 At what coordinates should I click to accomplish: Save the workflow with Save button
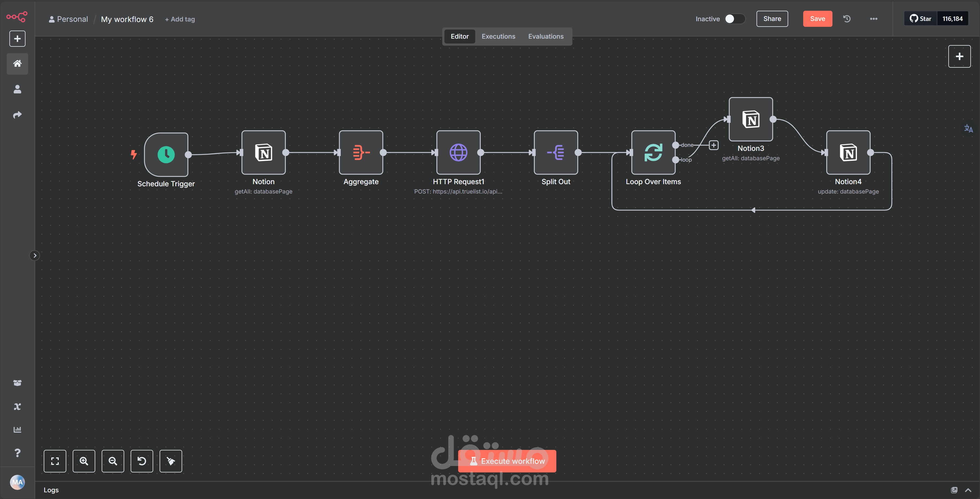tap(817, 19)
